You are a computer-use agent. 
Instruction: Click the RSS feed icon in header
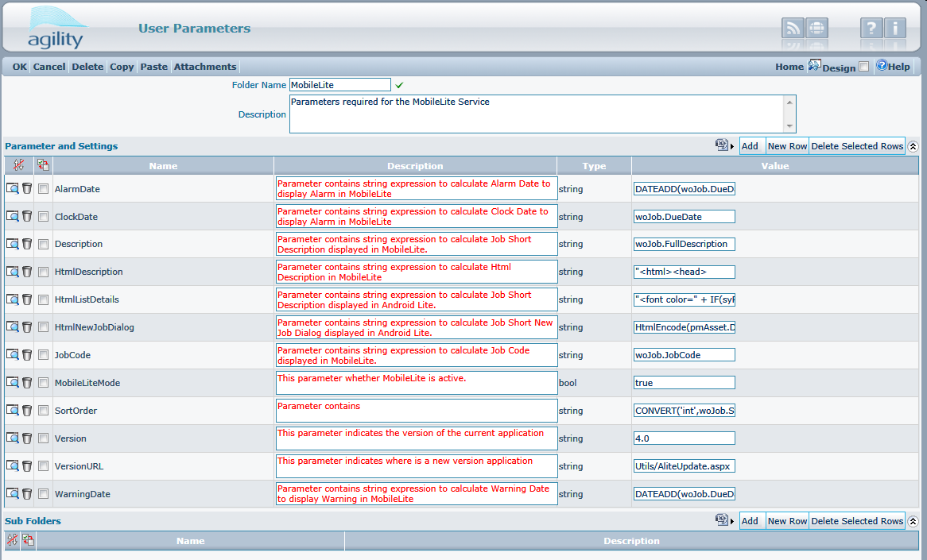pos(793,29)
